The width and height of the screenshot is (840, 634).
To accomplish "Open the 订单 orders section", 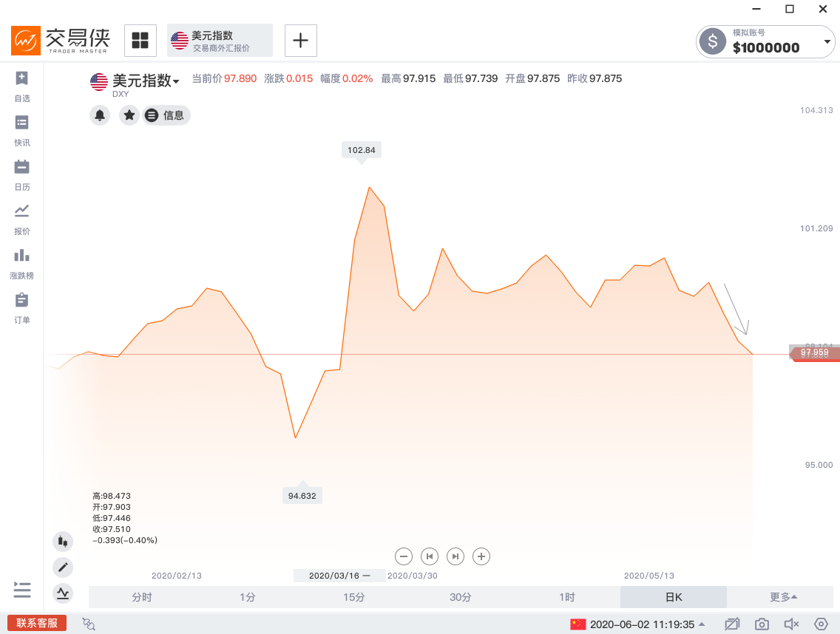I will (x=22, y=307).
